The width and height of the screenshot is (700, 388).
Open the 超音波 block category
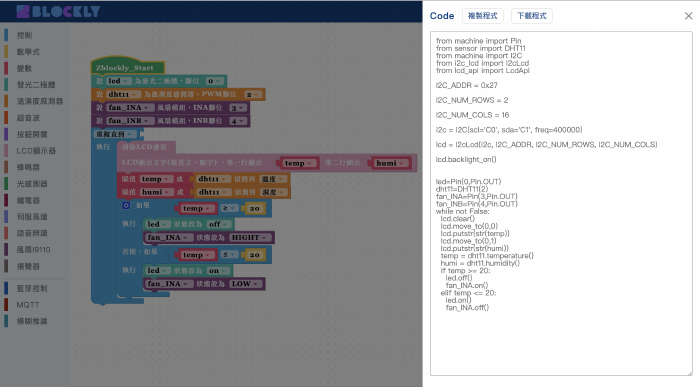(x=28, y=118)
